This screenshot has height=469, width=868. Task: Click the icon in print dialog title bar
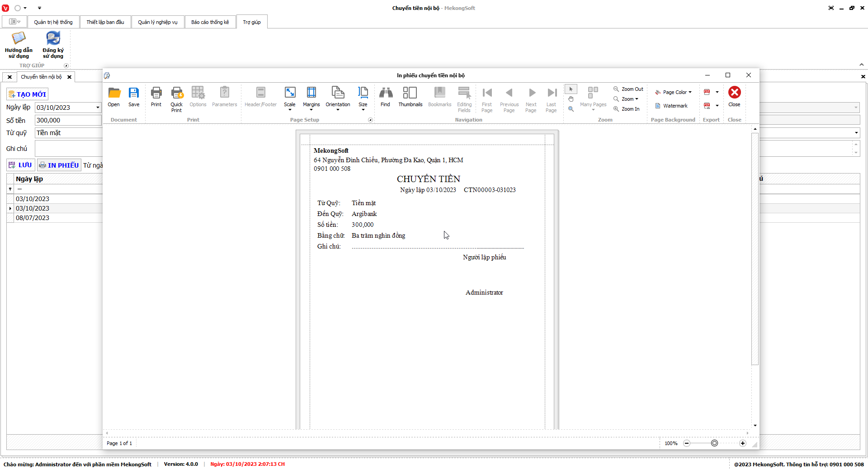click(107, 75)
